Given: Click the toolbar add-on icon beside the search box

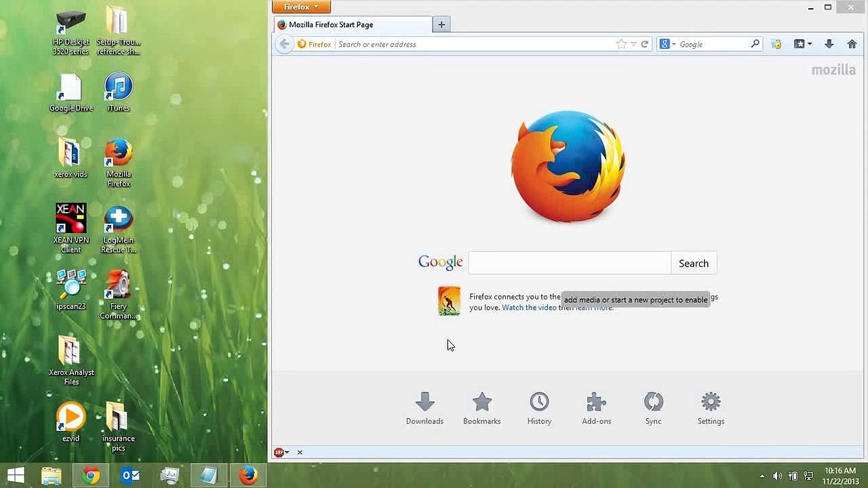Looking at the screenshot, I should pos(776,44).
